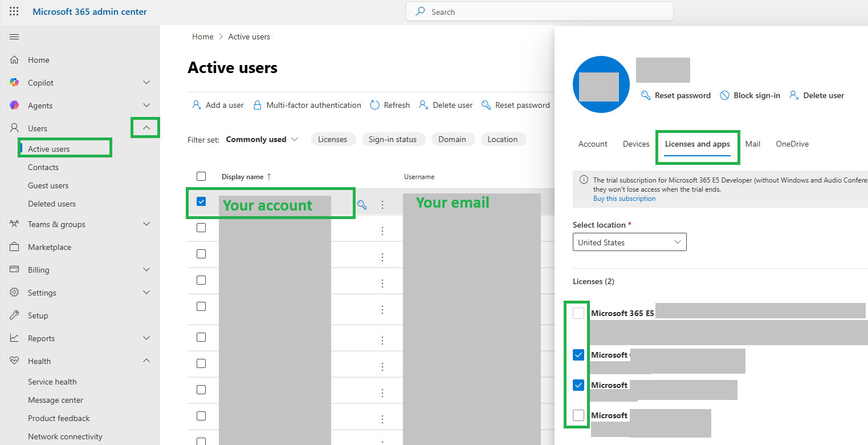Click panel Delete user icon
This screenshot has width=868, height=445.
tap(794, 95)
